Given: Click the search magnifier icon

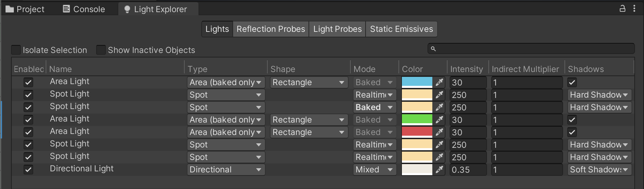Looking at the screenshot, I should click(433, 49).
